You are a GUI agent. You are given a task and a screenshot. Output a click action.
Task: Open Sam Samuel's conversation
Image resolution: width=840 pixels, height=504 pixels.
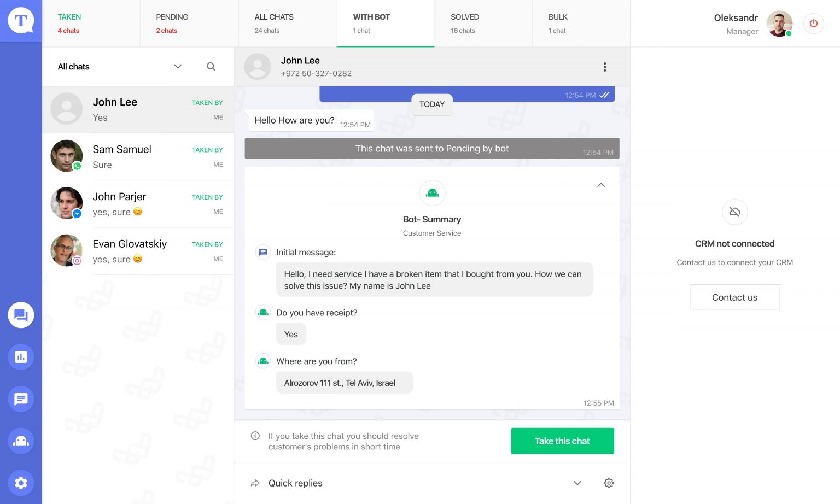coord(138,157)
